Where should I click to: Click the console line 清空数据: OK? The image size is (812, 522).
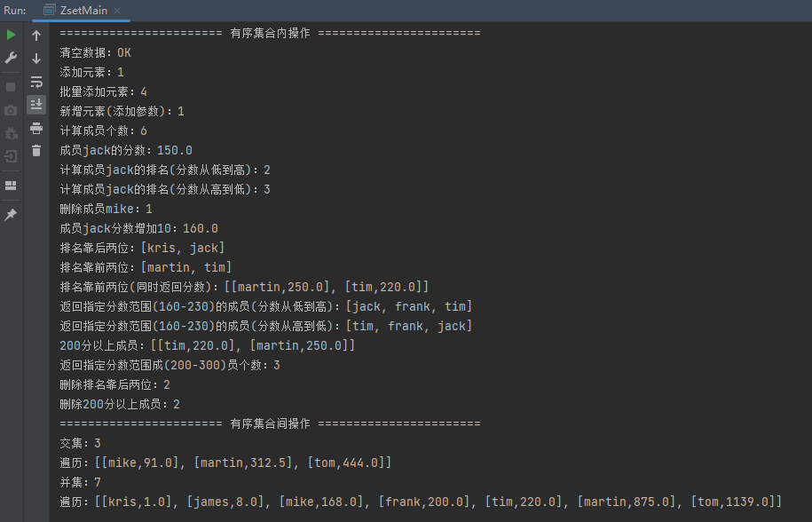click(x=96, y=52)
